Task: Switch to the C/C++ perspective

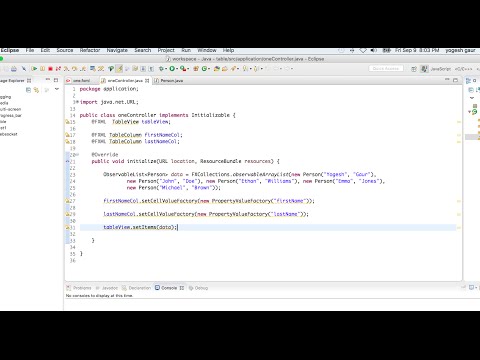Action: tap(464, 69)
